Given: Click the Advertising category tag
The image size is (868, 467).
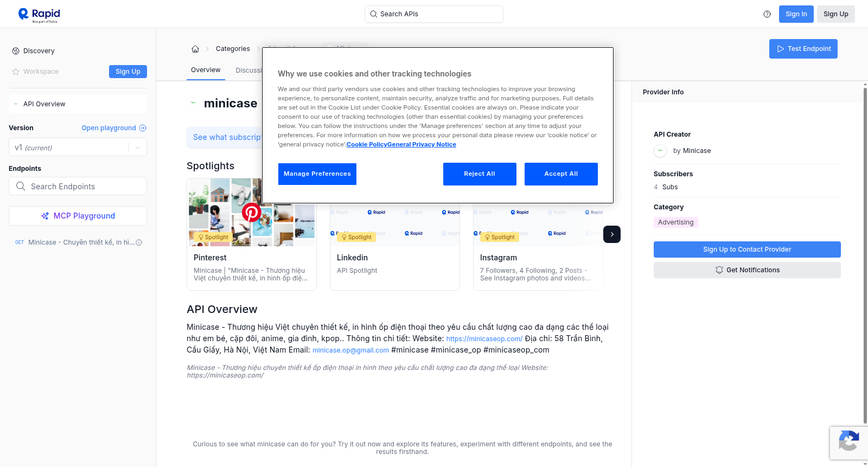Looking at the screenshot, I should [675, 222].
